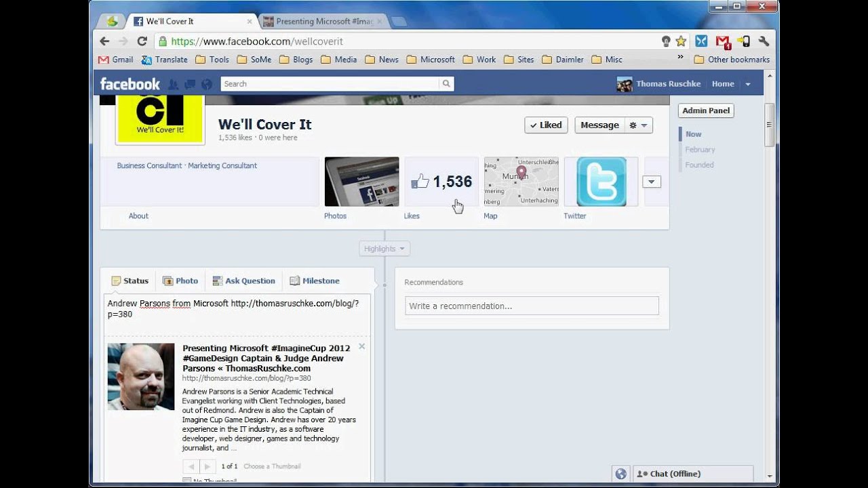Jump to Now on timeline
The width and height of the screenshot is (868, 488).
(693, 134)
